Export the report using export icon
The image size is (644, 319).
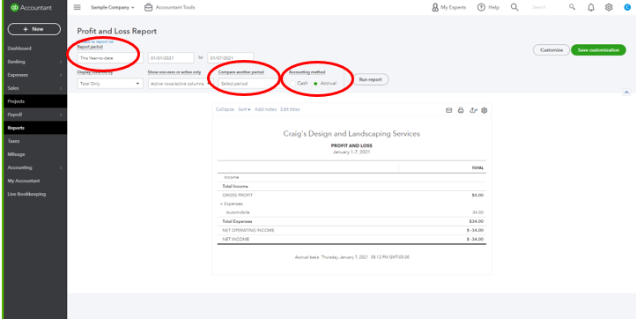pos(473,110)
